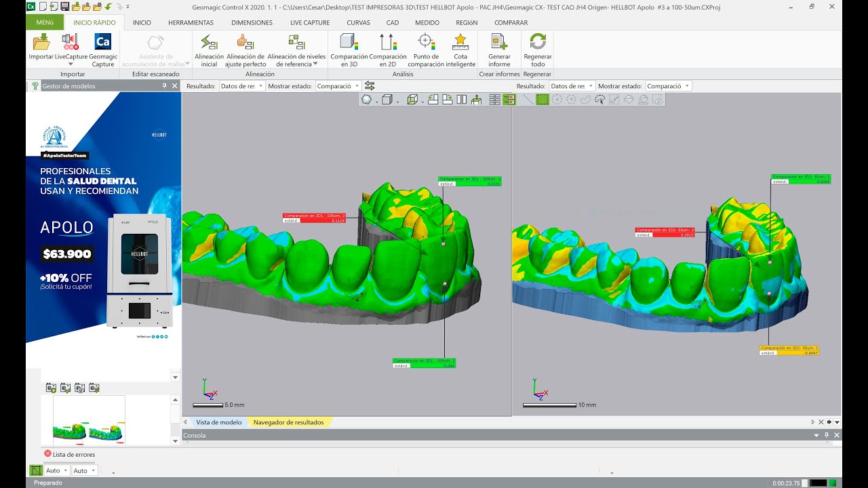Pin the Gestor de modelos panel

click(x=164, y=86)
